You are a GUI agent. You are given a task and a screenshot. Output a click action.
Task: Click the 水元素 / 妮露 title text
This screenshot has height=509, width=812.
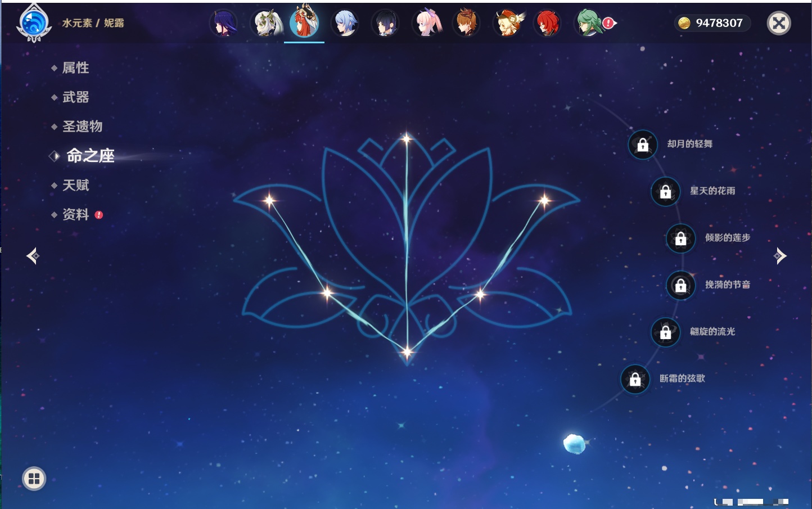[x=93, y=23]
